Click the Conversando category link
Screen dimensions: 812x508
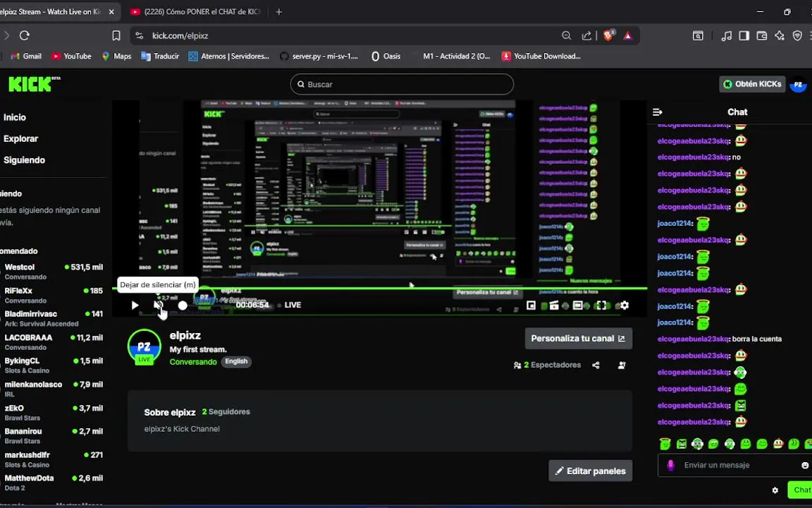click(192, 362)
